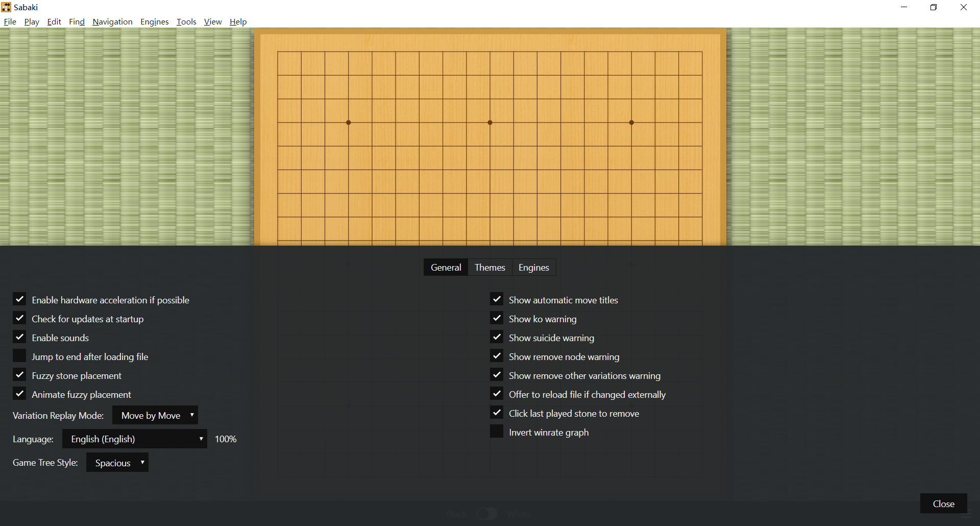Uncheck Check for updates at startup
The width and height of the screenshot is (980, 526).
(19, 318)
